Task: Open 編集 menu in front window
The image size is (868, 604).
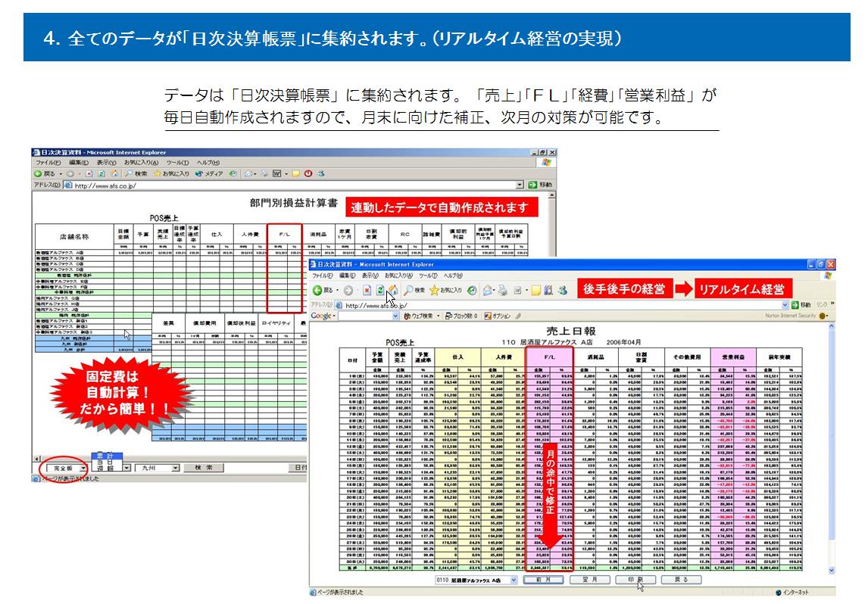Action: point(348,276)
